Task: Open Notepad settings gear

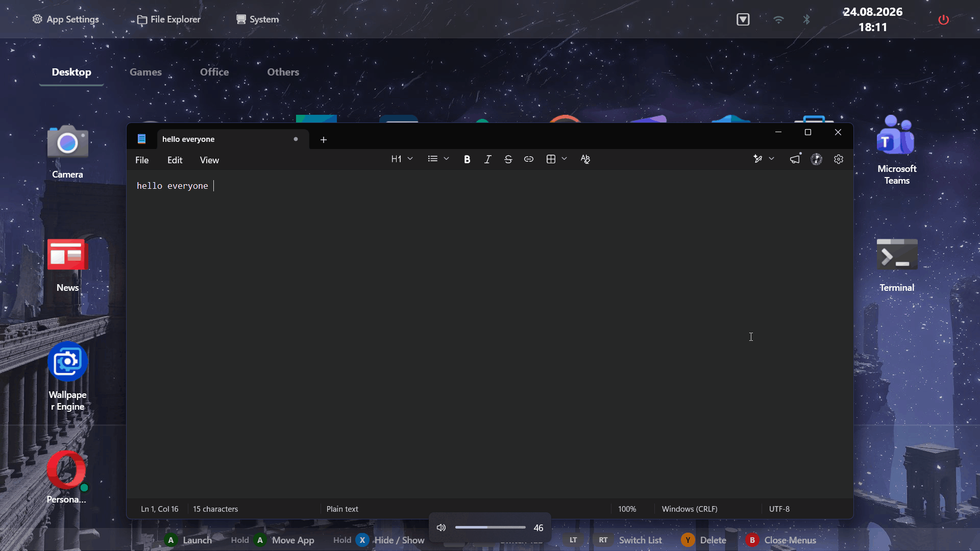Action: pos(839,159)
